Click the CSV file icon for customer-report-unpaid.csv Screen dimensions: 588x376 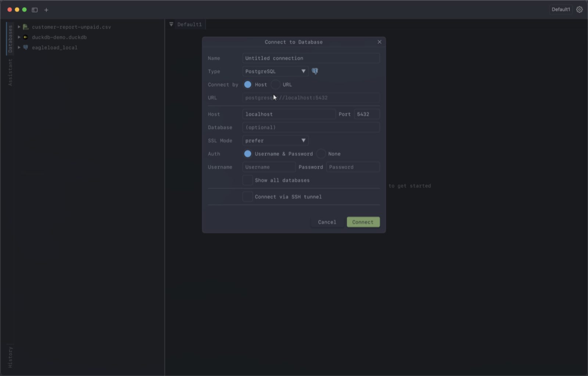coord(26,27)
